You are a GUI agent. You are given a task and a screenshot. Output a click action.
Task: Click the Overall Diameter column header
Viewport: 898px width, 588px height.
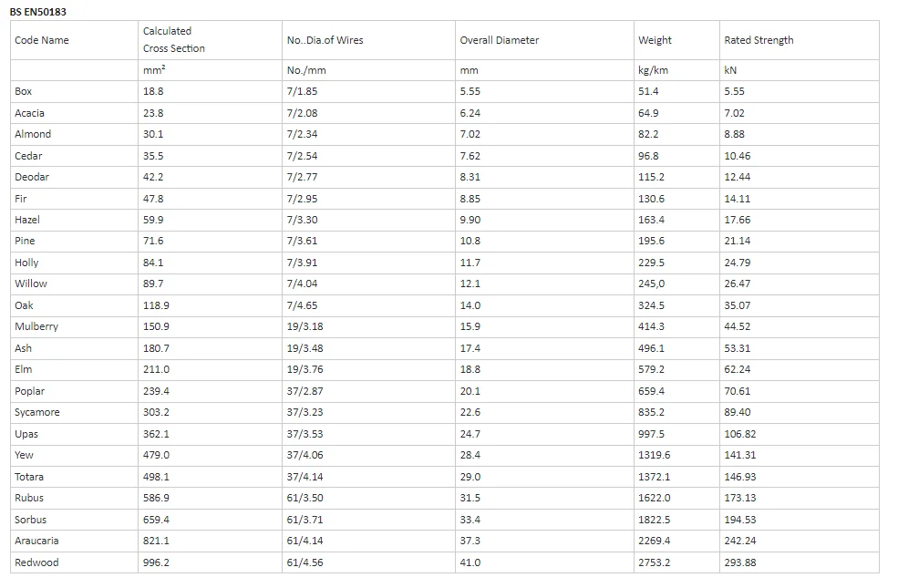click(500, 40)
